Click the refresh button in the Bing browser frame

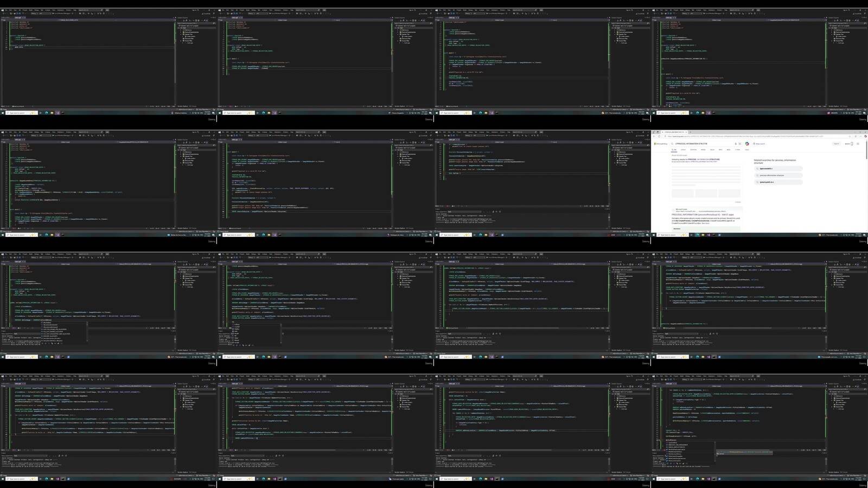659,136
